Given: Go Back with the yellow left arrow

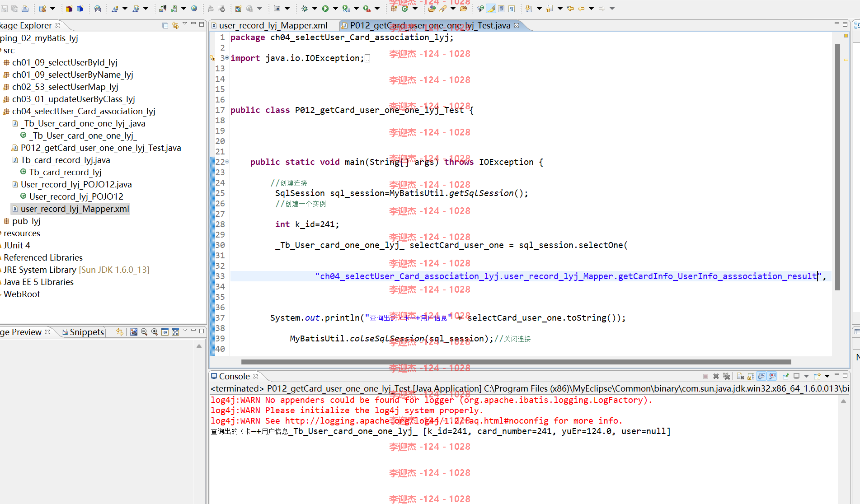Looking at the screenshot, I should [581, 9].
